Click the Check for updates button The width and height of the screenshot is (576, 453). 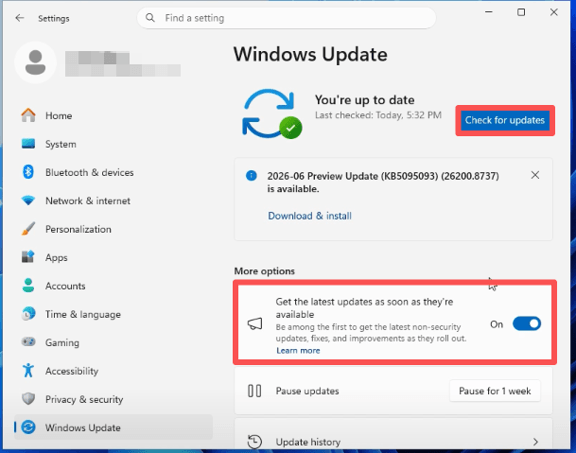click(505, 120)
